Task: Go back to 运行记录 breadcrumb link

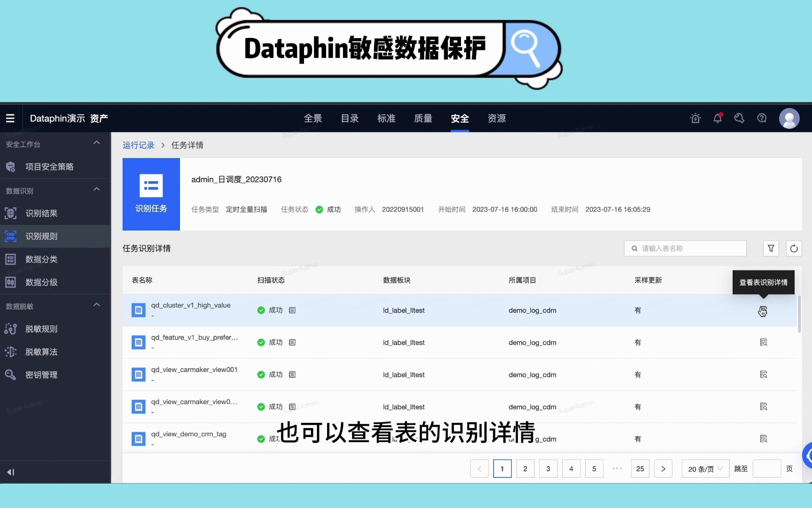Action: point(138,145)
